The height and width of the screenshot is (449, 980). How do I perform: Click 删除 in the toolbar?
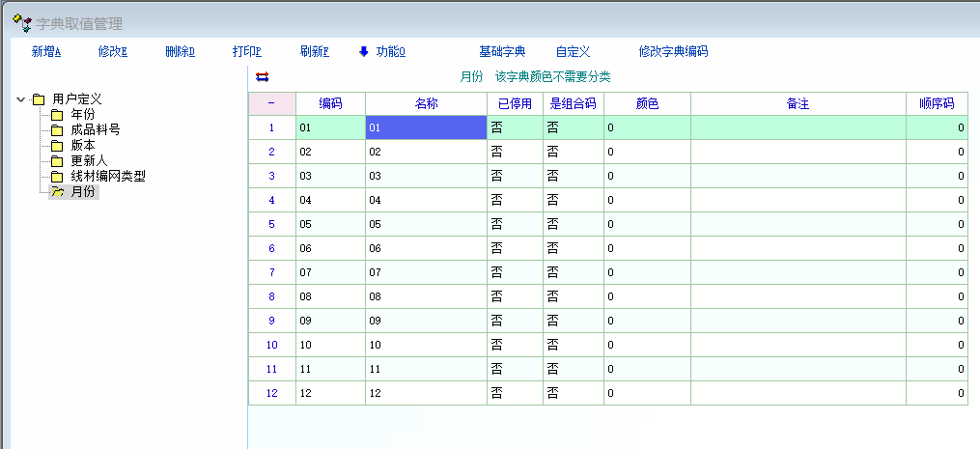pyautogui.click(x=180, y=51)
